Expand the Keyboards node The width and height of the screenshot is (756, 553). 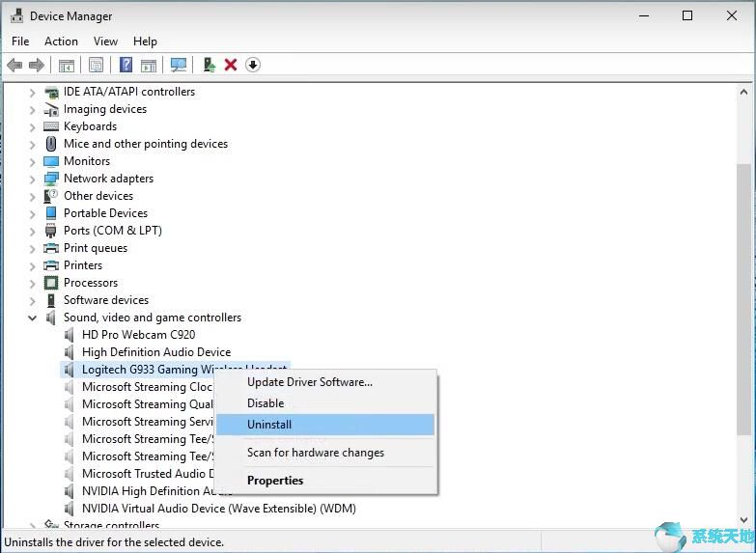(x=32, y=126)
